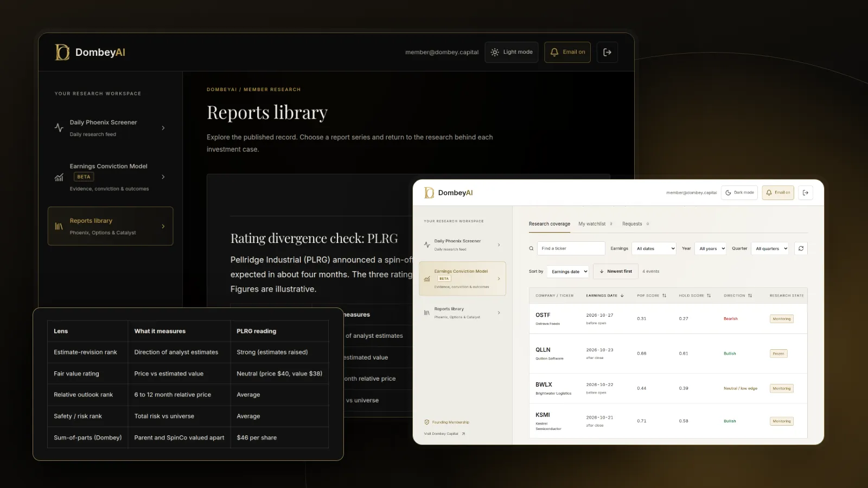Click the chart icon beside Earnings Conviction Model in the dark sidebar
Viewport: 868px width, 488px height.
point(59,177)
